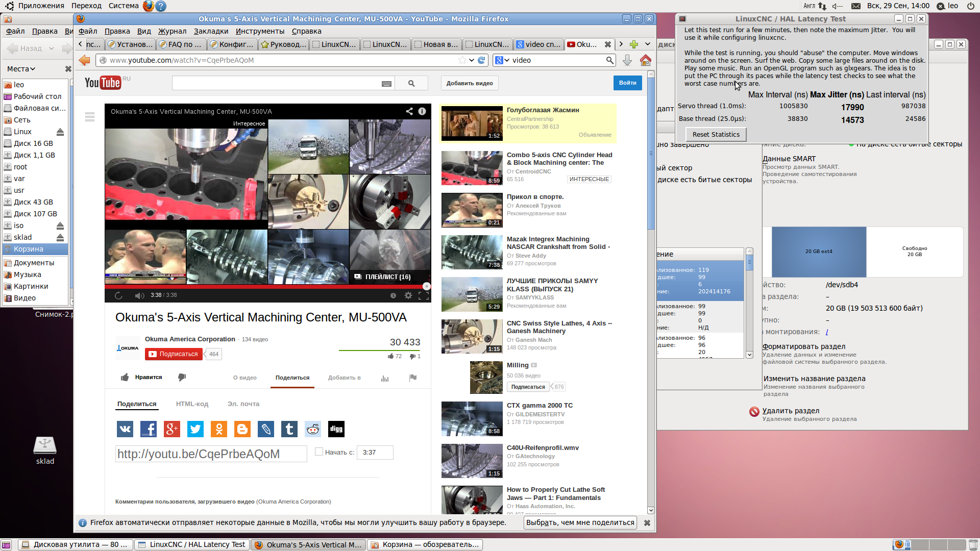The image size is (980, 551).
Task: Toggle fullscreen video mode
Action: tap(423, 295)
